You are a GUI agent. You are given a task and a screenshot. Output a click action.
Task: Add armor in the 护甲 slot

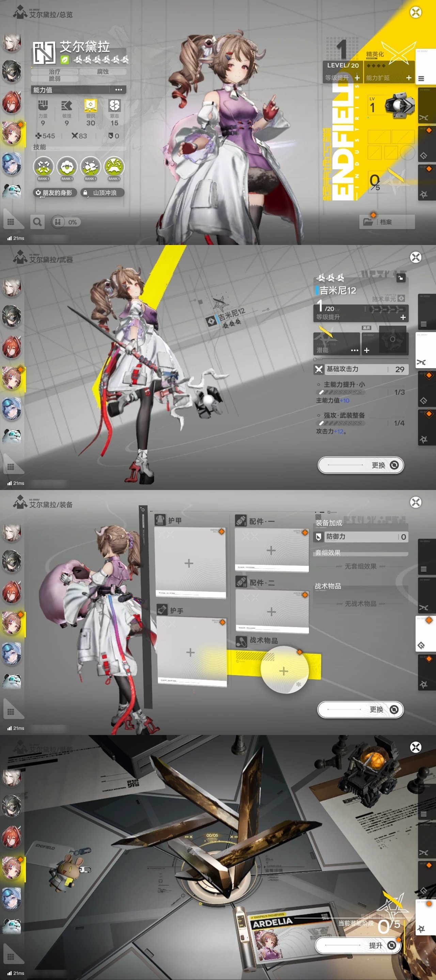[189, 563]
